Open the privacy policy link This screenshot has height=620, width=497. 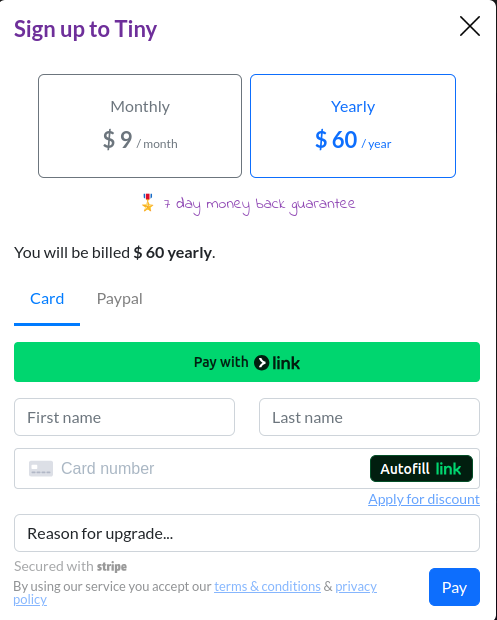tap(356, 586)
